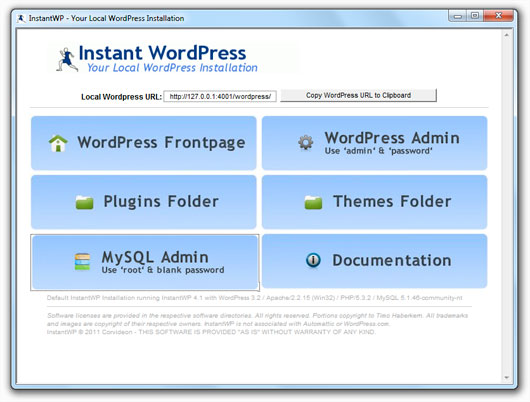Open the Themes Folder button
This screenshot has width=530, height=402.
[x=375, y=202]
